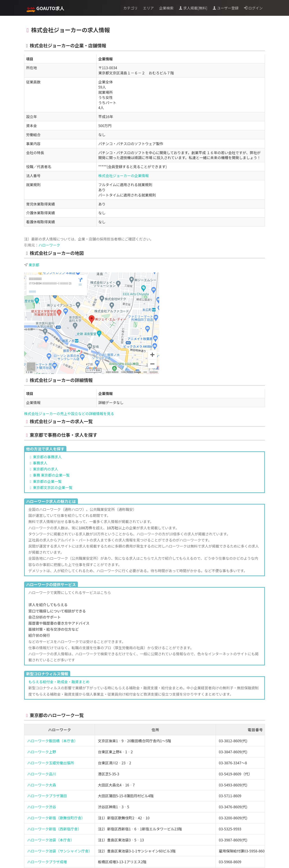289x868 pixels.
Task: Open ハローワークプラザ成増 link
Action: pyautogui.click(x=47, y=862)
